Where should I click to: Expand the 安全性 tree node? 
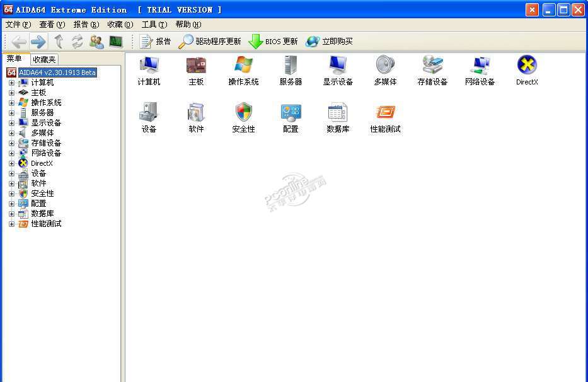click(x=11, y=194)
